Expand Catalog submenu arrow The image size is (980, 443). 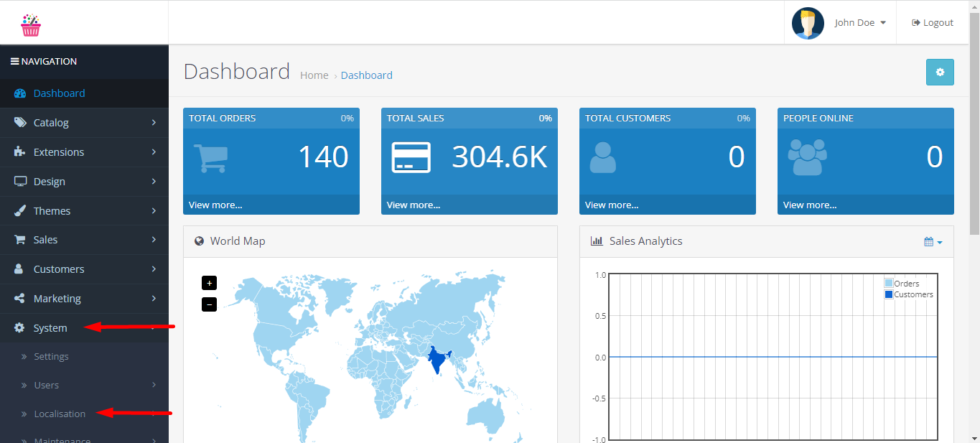click(154, 123)
